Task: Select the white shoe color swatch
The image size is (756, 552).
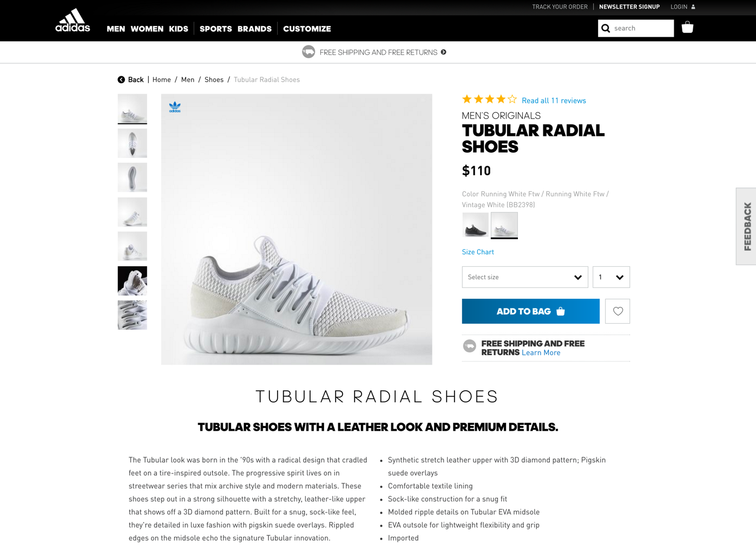Action: click(504, 225)
